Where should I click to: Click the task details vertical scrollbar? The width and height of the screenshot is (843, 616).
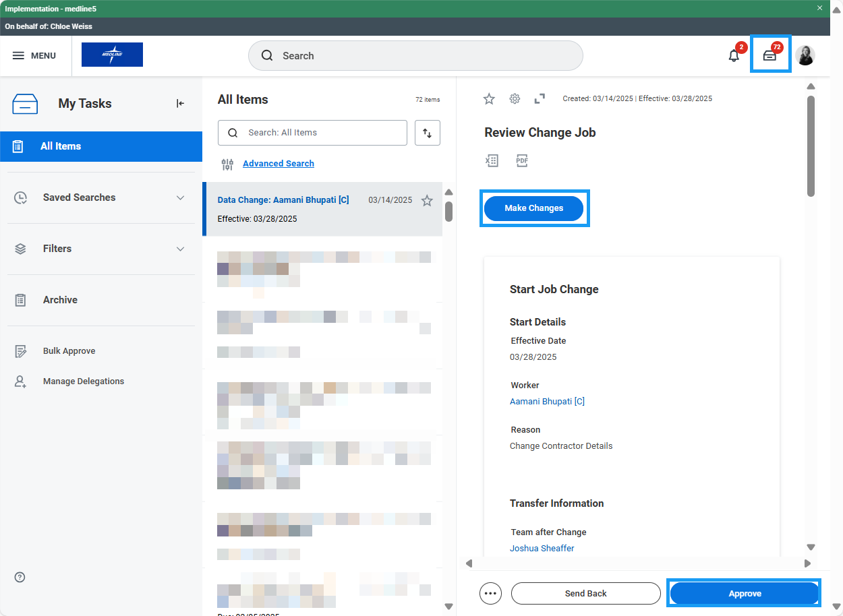pos(811,145)
